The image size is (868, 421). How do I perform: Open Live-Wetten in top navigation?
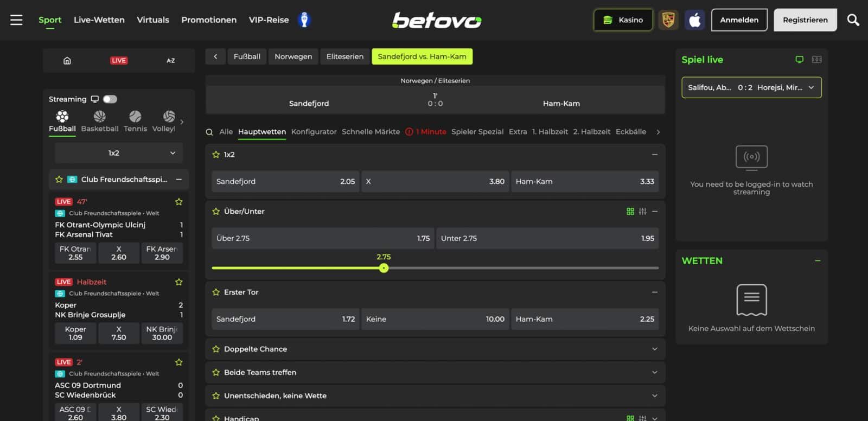(99, 20)
